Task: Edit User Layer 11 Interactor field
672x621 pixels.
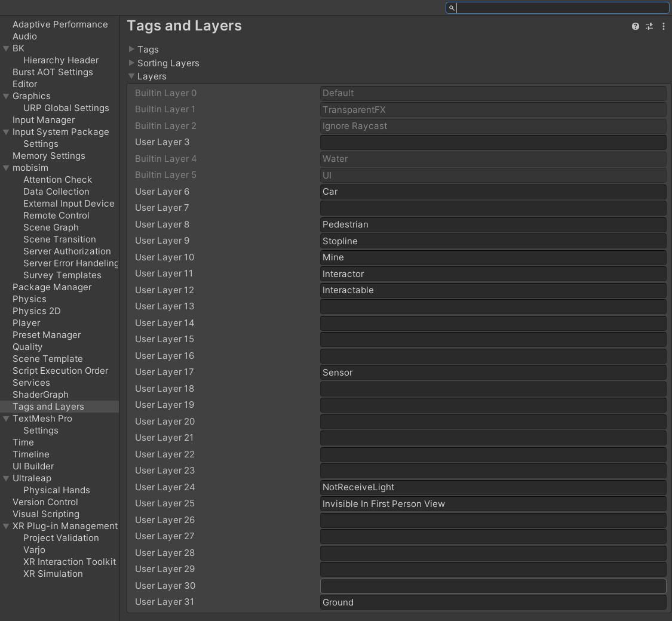Action: (493, 274)
